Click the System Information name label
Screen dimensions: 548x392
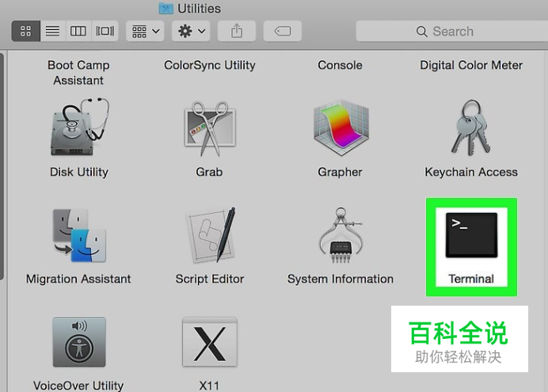(x=341, y=279)
